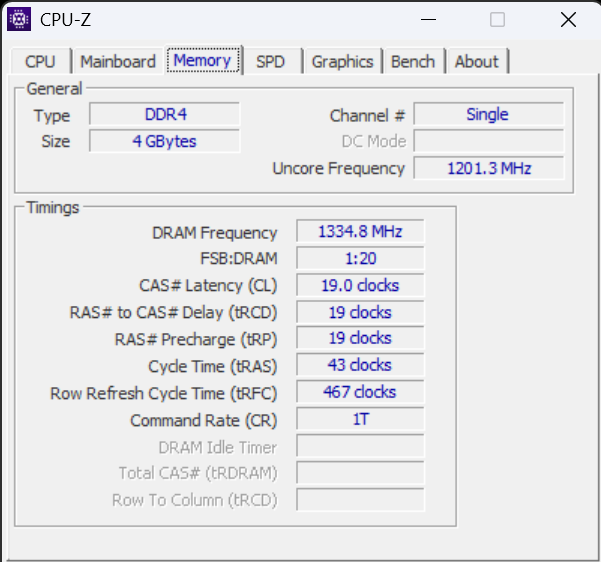Viewport: 601px width, 562px height.
Task: Click the Row Refresh Cycle Time (tRFC) label
Action: click(x=164, y=393)
